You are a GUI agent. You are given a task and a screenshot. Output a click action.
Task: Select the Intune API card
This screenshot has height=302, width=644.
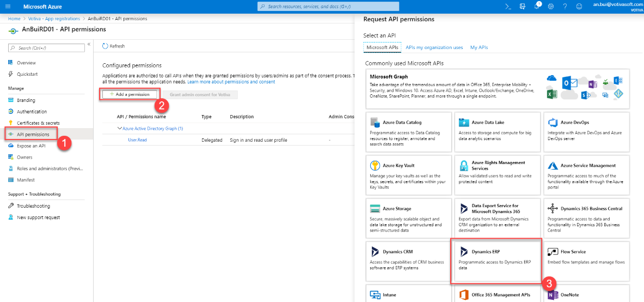coord(408,293)
